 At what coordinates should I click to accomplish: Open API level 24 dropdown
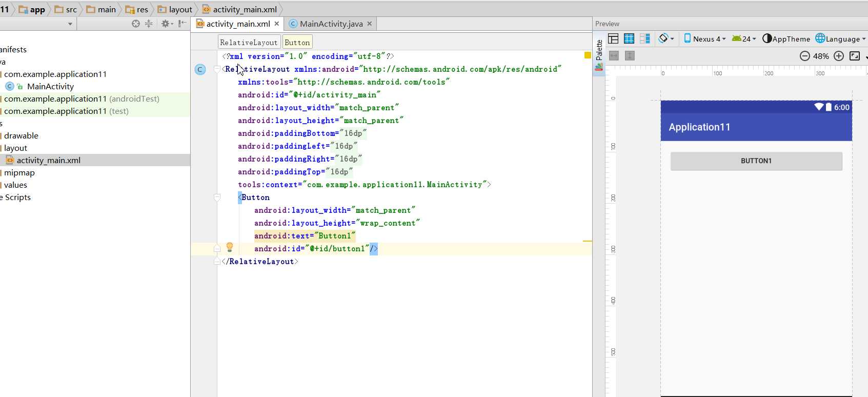pyautogui.click(x=744, y=38)
